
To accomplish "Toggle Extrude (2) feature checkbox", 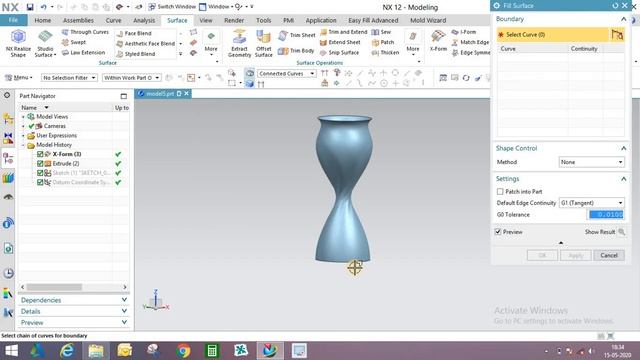I will coord(40,164).
